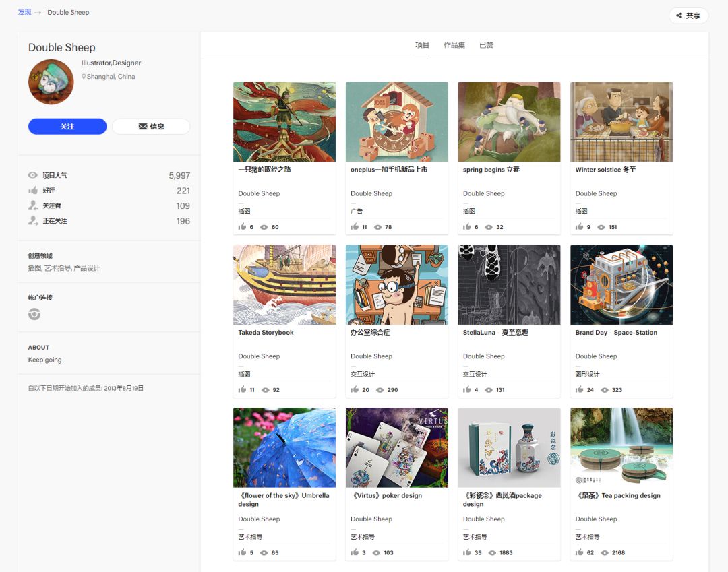
Task: Click the 《Virtus》poker design title
Action: point(387,496)
